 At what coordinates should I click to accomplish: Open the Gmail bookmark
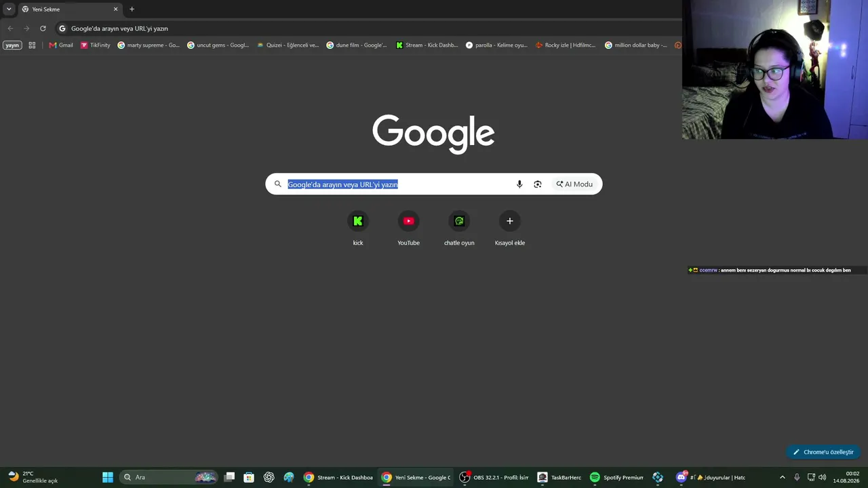coord(61,45)
